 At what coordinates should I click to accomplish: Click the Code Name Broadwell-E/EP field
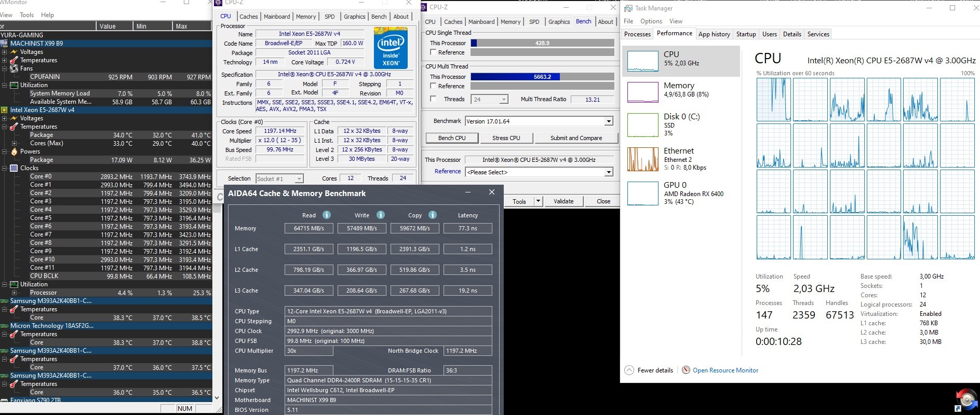(x=284, y=44)
